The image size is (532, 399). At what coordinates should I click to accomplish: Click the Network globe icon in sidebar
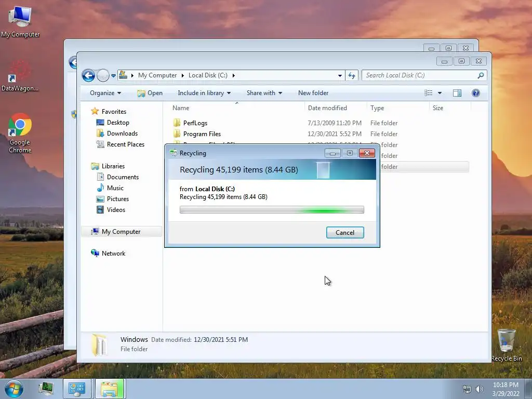coord(95,253)
